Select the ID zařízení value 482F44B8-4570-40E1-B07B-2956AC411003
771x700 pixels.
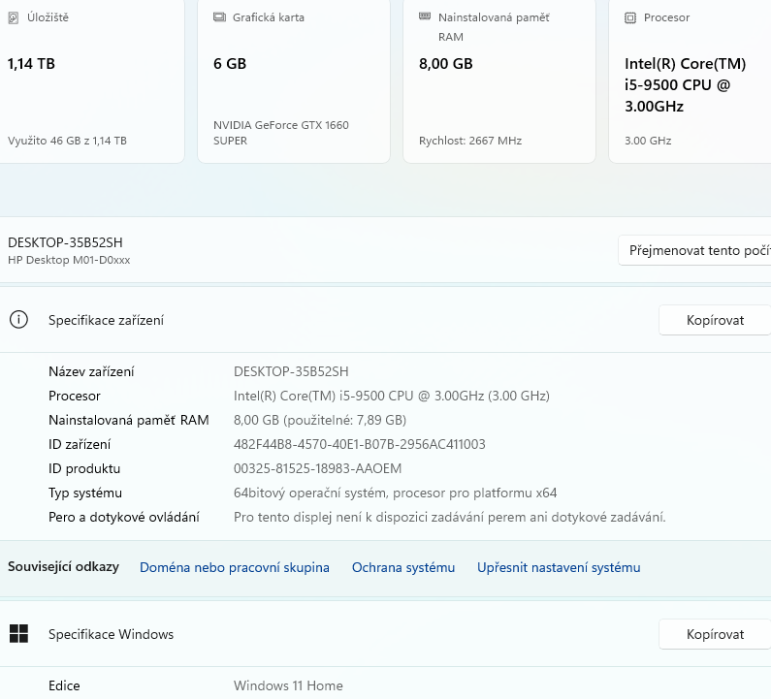(360, 444)
